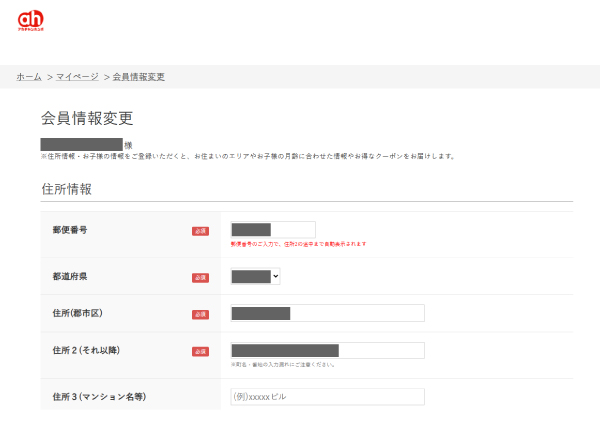Click the 必須 badge beside 都道府県
Image resolution: width=600 pixels, height=431 pixels.
click(x=201, y=278)
